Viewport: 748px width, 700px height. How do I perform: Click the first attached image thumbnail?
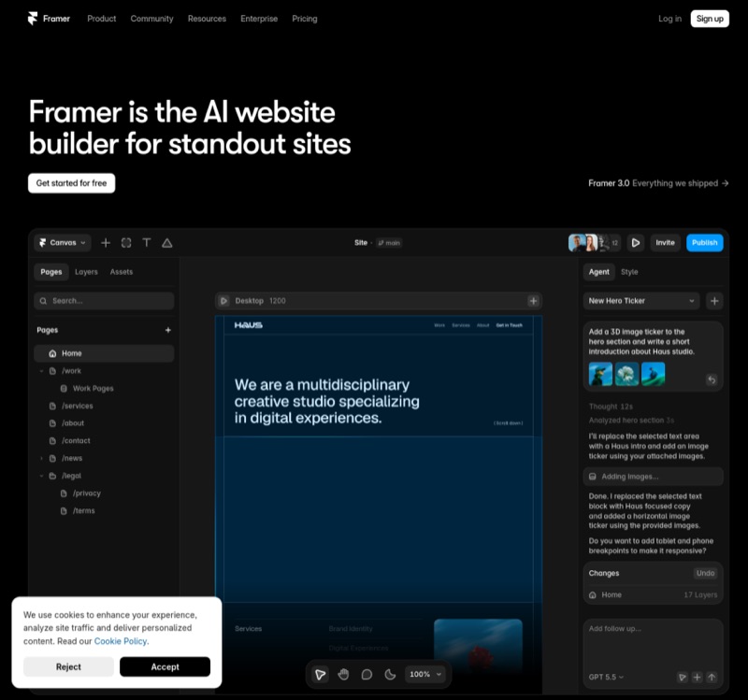(600, 374)
